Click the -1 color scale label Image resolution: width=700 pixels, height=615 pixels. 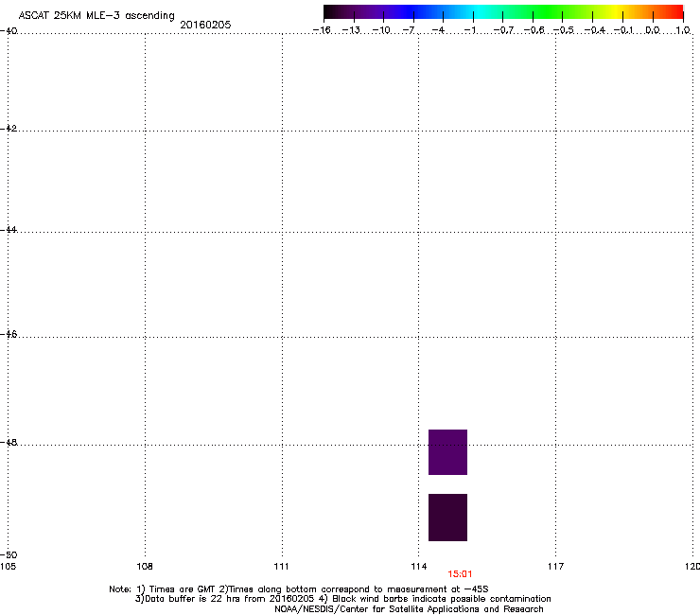click(470, 30)
